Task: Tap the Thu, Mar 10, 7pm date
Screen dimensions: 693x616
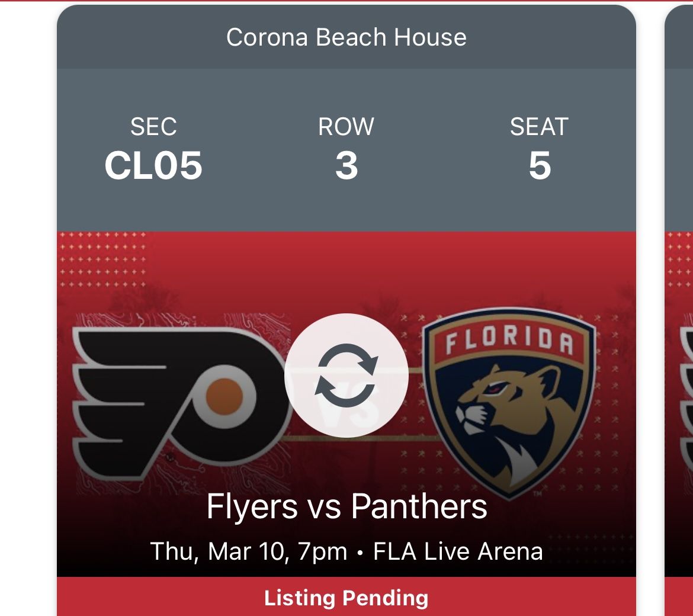Action: pyautogui.click(x=249, y=551)
